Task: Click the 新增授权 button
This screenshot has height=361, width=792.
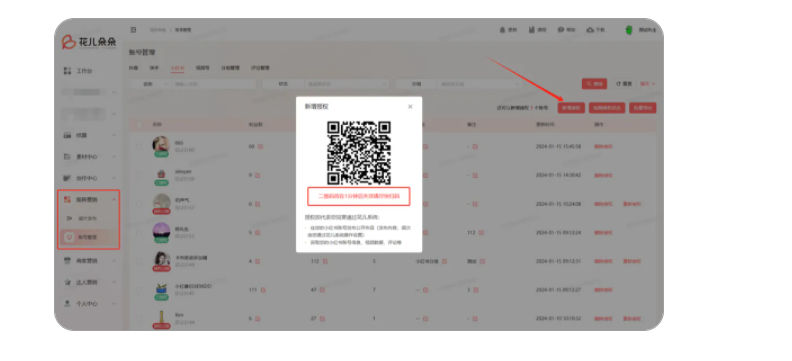Action: coord(571,108)
